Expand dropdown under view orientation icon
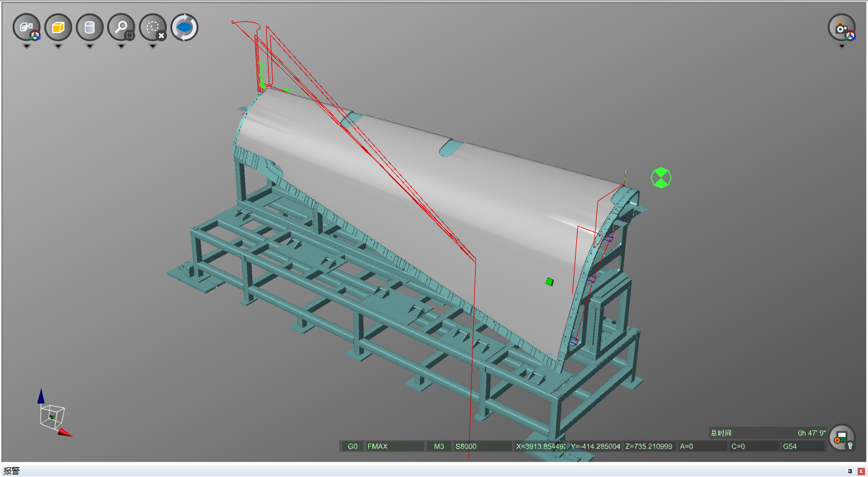This screenshot has width=868, height=477. tap(27, 46)
